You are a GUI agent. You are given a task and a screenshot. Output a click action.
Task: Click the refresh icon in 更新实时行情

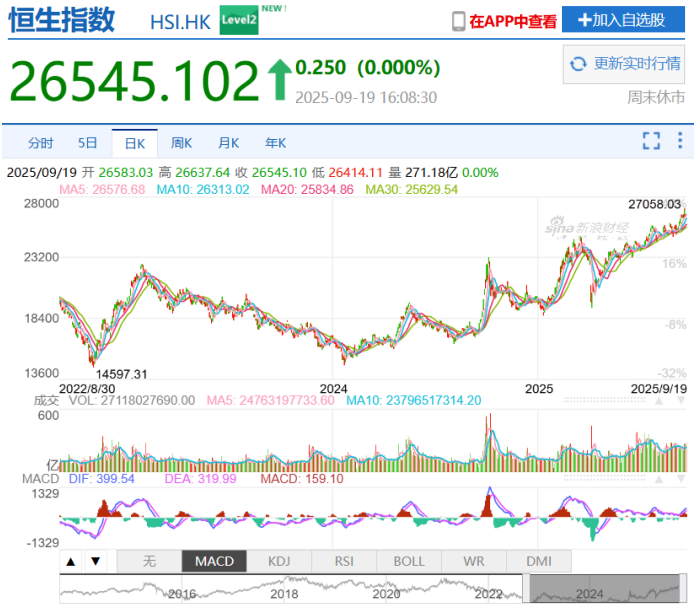click(x=577, y=64)
